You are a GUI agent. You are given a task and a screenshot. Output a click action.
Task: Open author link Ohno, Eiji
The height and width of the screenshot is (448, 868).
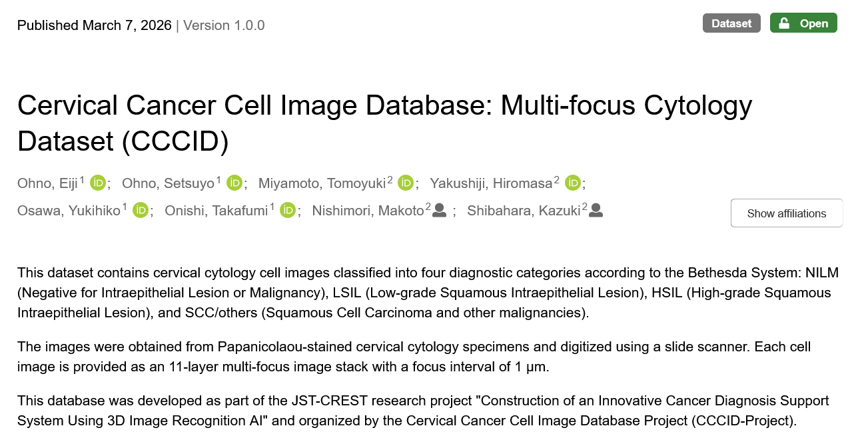coord(48,183)
